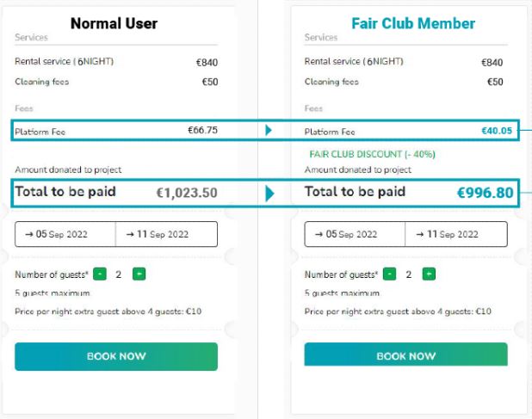Click the FAIR CLUB DISCOUNT (-40%) label

(372, 154)
